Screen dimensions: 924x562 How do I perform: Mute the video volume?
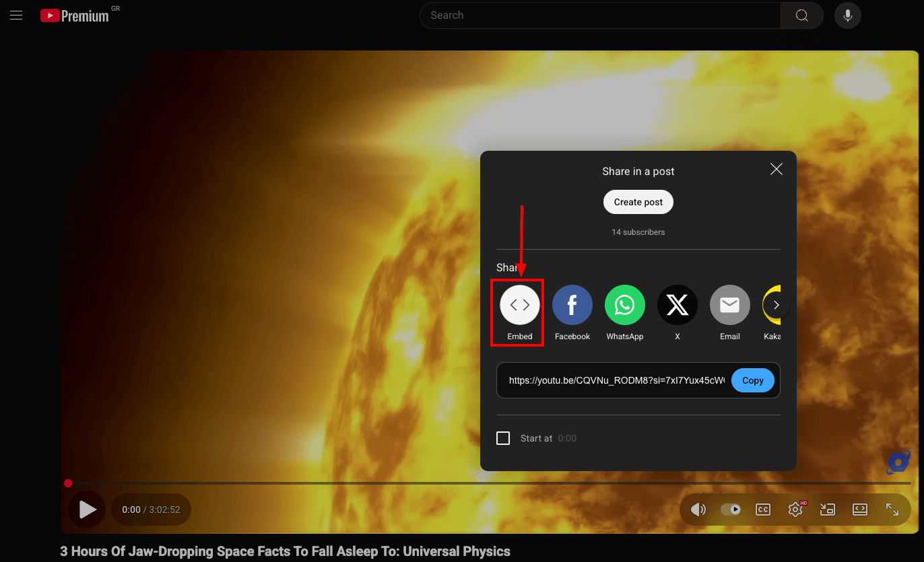pos(698,510)
